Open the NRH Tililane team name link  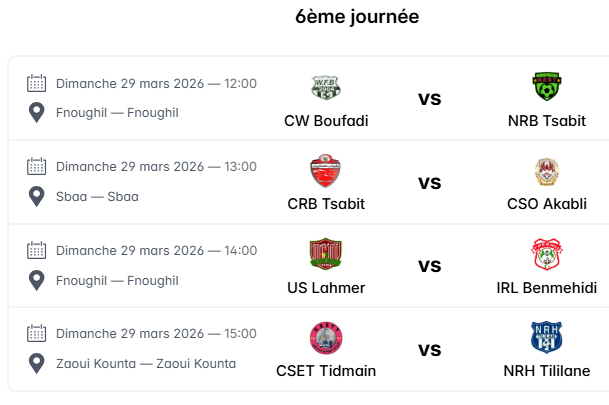(x=547, y=371)
